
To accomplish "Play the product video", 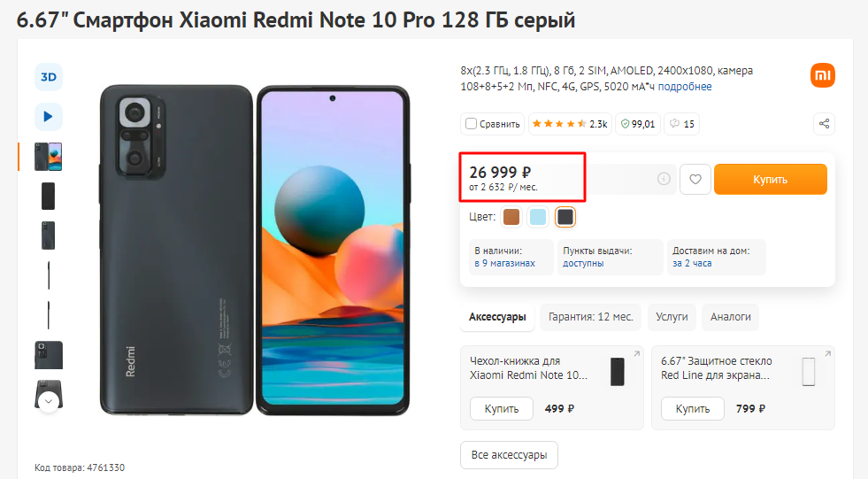I will 49,117.
